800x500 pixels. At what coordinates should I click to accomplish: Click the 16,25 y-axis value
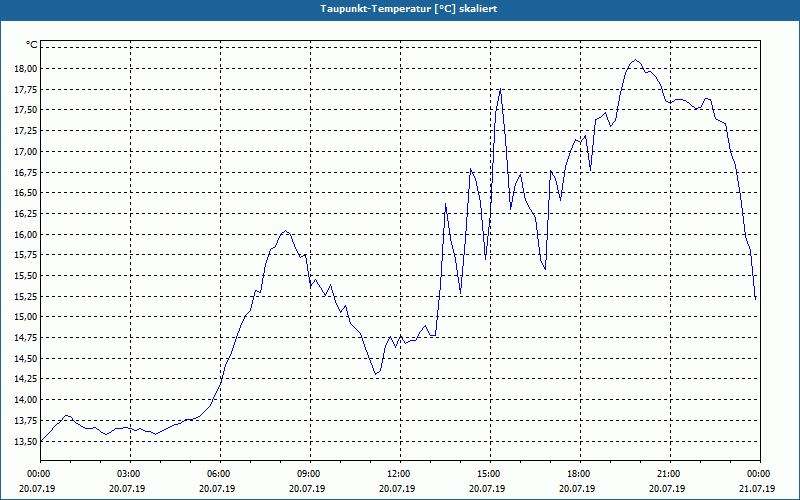(x=26, y=213)
